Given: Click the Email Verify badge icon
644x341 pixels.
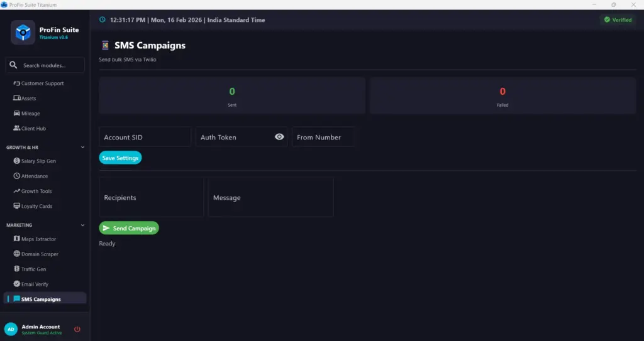Looking at the screenshot, I should coord(16,284).
